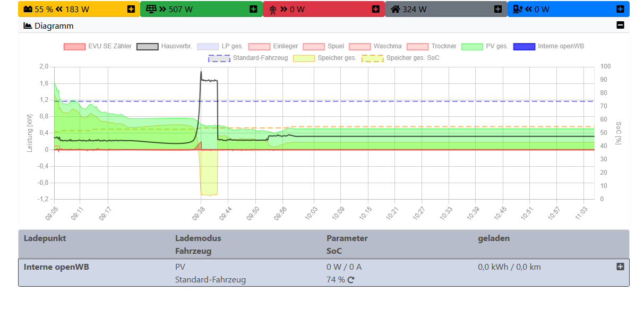The height and width of the screenshot is (309, 644).
Task: Click the Standard-Fahrzeug legend color swatch
Action: [x=219, y=58]
